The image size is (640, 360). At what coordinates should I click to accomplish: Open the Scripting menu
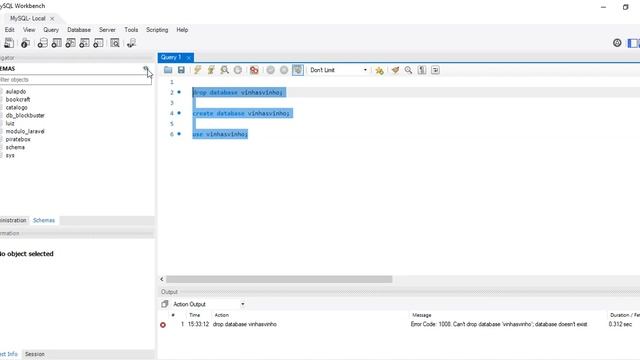157,30
